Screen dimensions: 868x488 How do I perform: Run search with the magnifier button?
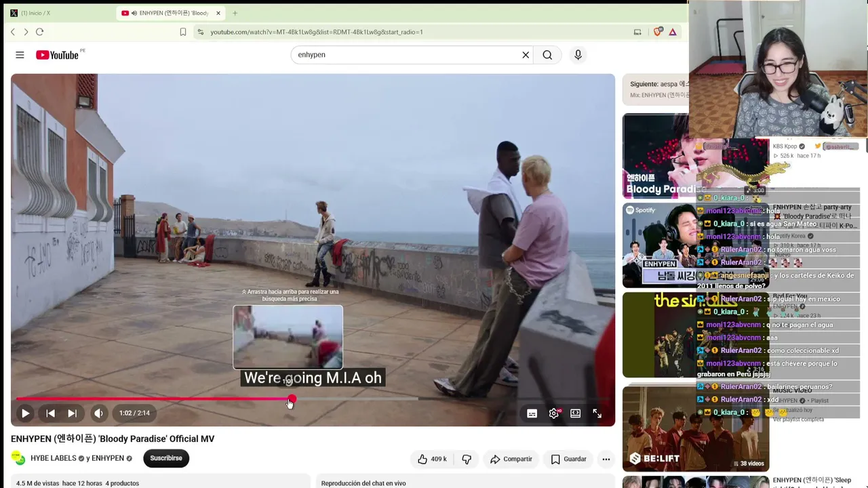(x=547, y=55)
